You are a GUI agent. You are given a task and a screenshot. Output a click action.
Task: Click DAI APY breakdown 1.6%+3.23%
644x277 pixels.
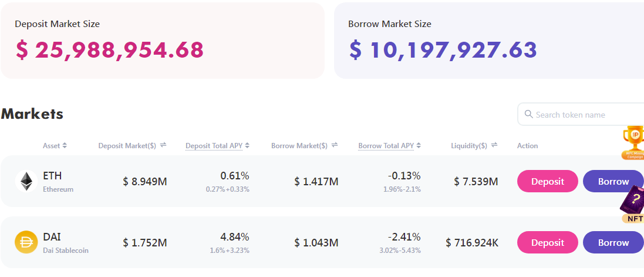click(x=230, y=251)
